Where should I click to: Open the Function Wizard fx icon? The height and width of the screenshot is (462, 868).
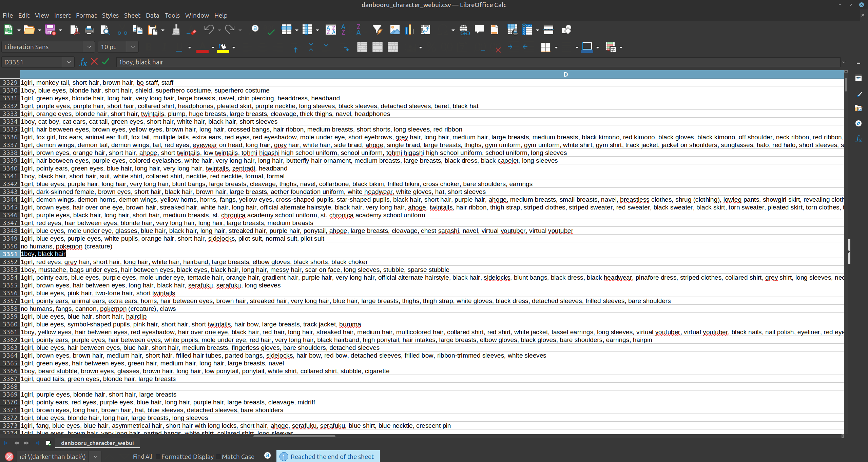(83, 62)
